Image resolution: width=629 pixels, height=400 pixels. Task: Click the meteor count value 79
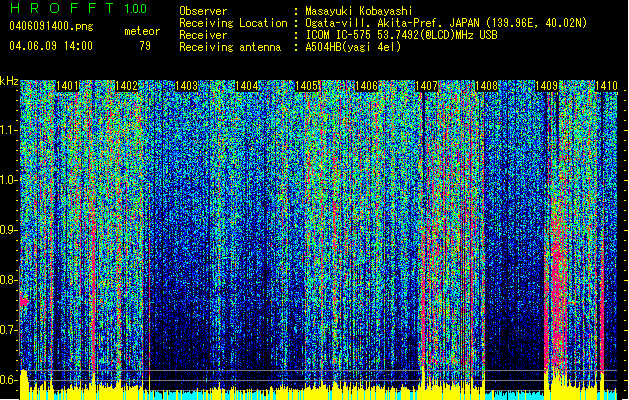145,46
